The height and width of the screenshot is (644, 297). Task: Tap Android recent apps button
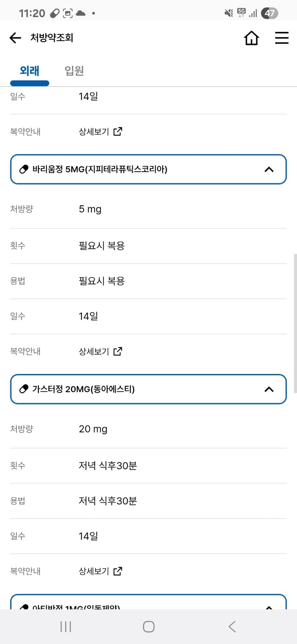[x=66, y=627]
